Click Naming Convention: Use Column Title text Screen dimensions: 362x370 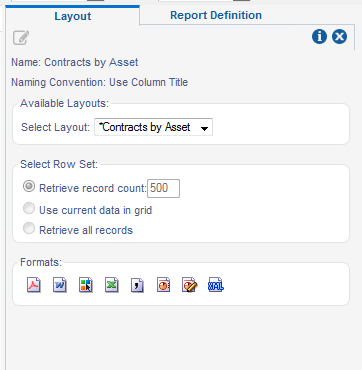[100, 82]
